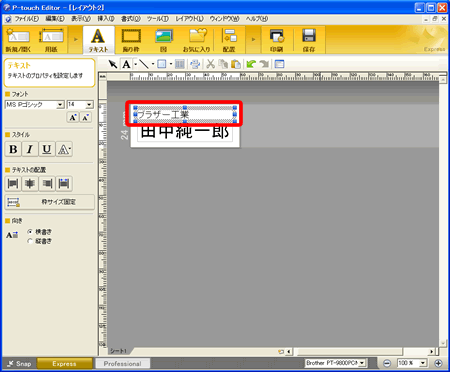Click the green Undo arrow

pos(251,64)
